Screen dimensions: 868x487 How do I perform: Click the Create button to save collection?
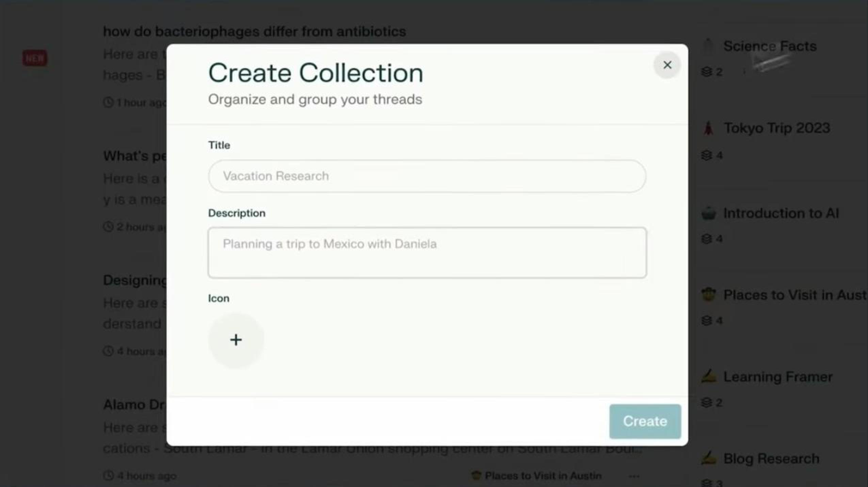click(646, 421)
